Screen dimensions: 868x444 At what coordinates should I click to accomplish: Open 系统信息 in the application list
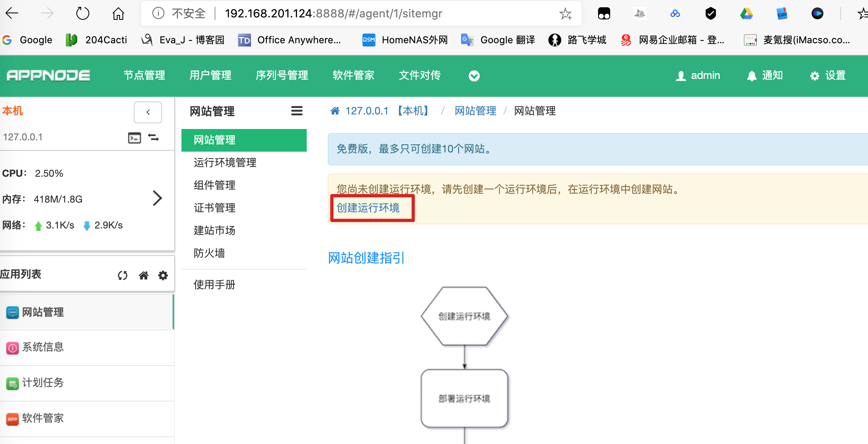click(43, 347)
